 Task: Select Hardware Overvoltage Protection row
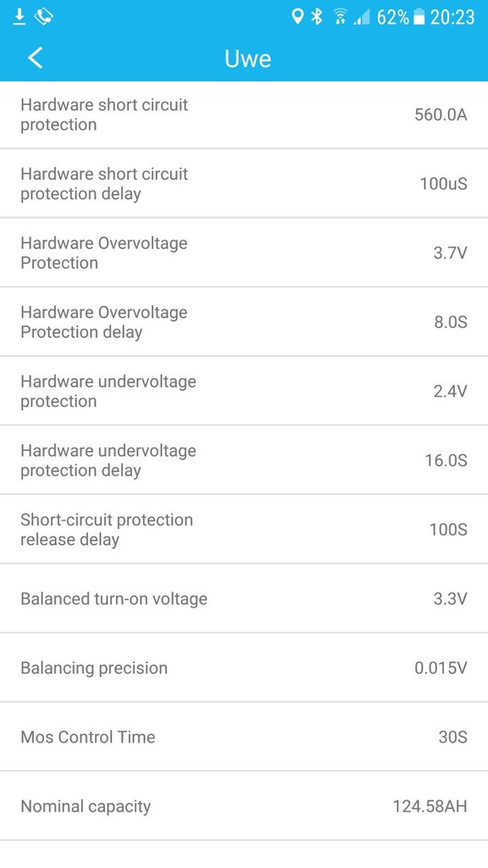point(244,253)
